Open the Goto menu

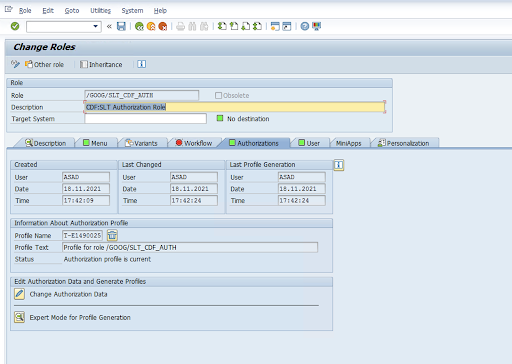tap(72, 11)
